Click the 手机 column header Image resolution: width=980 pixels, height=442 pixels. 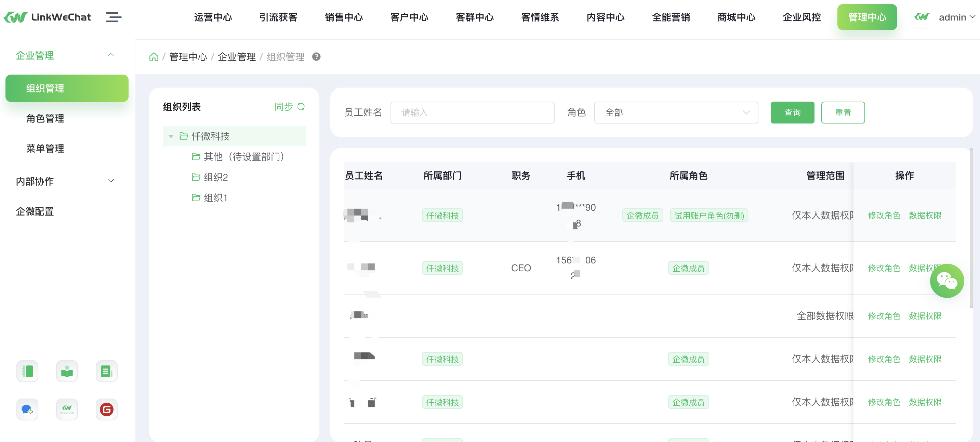(575, 175)
